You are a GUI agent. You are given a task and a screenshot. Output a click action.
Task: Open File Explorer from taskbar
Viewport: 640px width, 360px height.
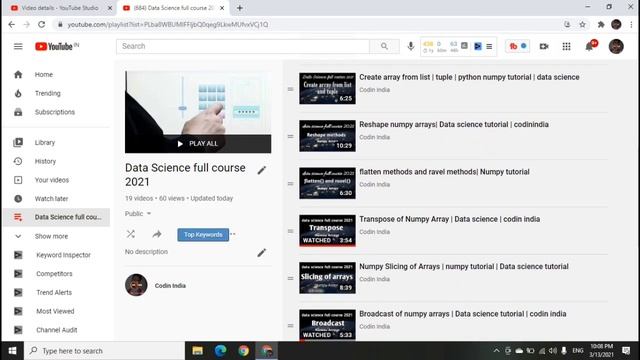pyautogui.click(x=198, y=351)
